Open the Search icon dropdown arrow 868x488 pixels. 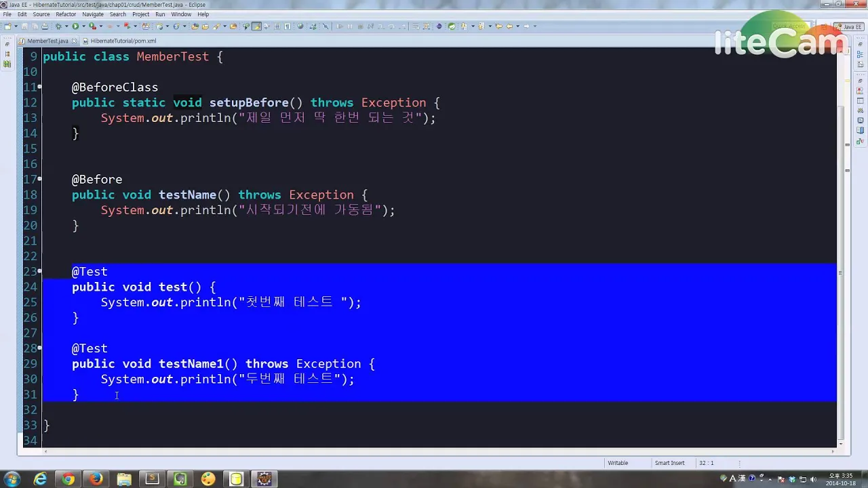(224, 26)
